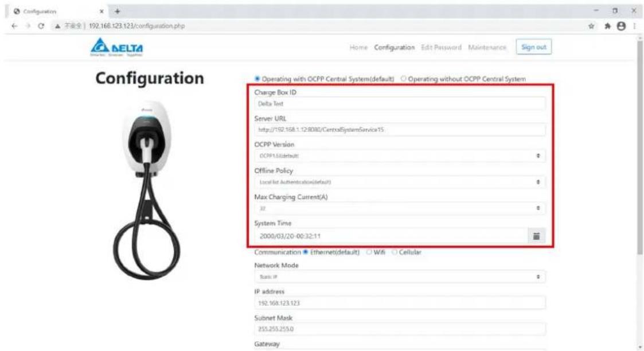Open the Edit Password menu item
The image size is (644, 351).
click(442, 48)
